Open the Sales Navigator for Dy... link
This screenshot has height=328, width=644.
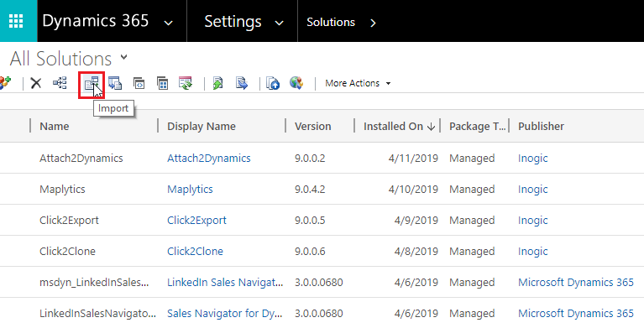point(225,314)
